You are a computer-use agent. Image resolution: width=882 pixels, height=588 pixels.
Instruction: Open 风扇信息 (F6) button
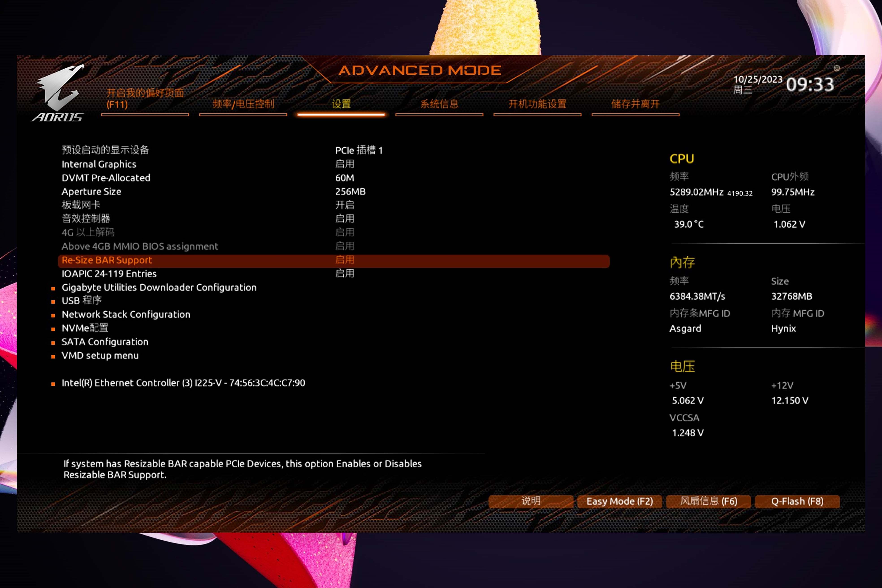tap(709, 501)
